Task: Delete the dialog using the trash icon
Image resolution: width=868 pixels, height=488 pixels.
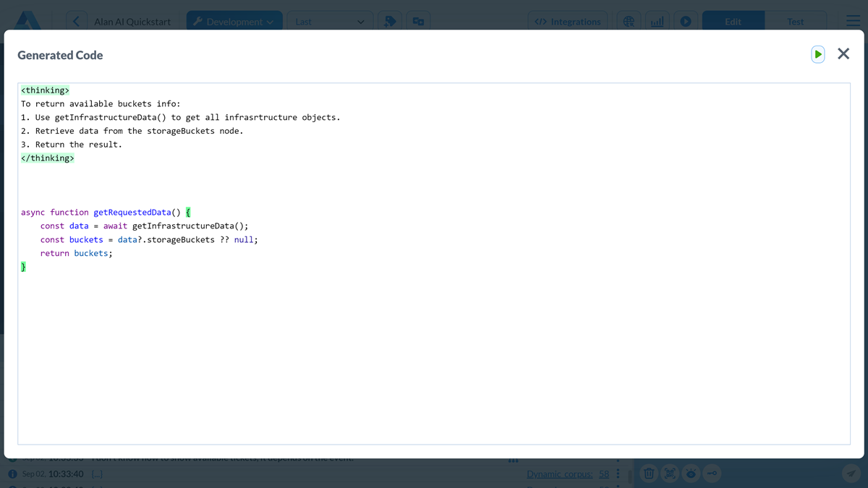Action: [x=649, y=474]
